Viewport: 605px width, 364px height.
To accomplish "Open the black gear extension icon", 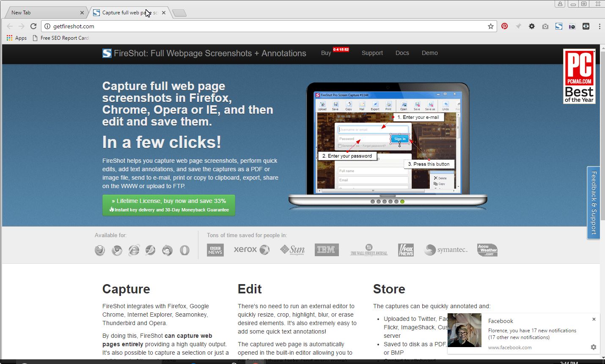I will [532, 26].
